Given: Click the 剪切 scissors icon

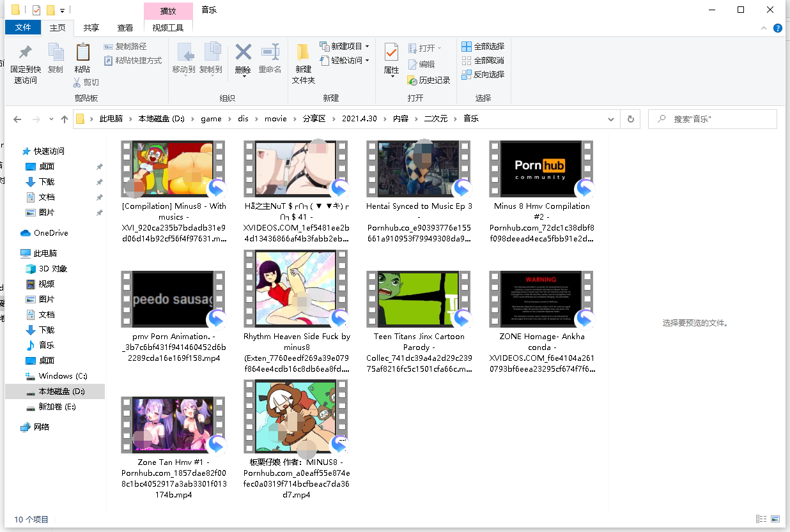Looking at the screenshot, I should (77, 82).
